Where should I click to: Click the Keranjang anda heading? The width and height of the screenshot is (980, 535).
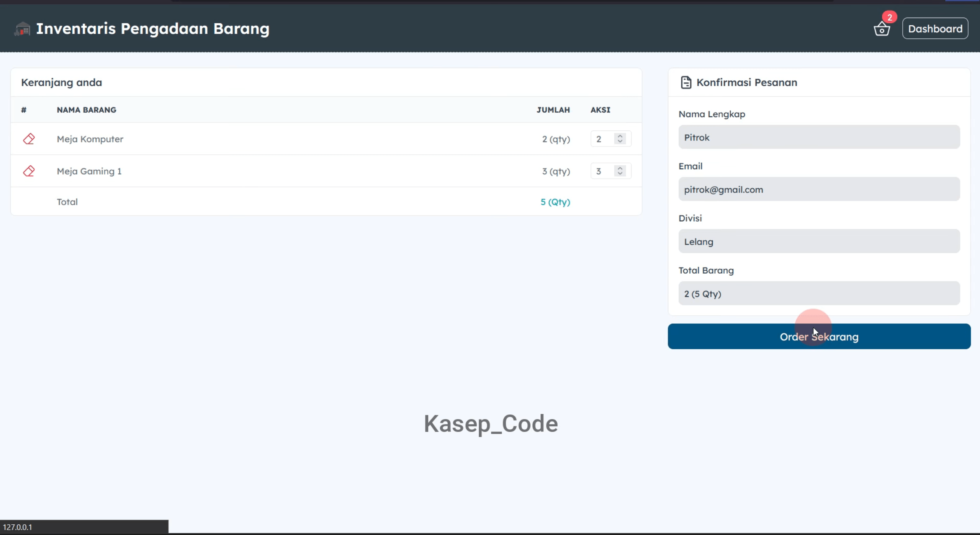click(61, 83)
